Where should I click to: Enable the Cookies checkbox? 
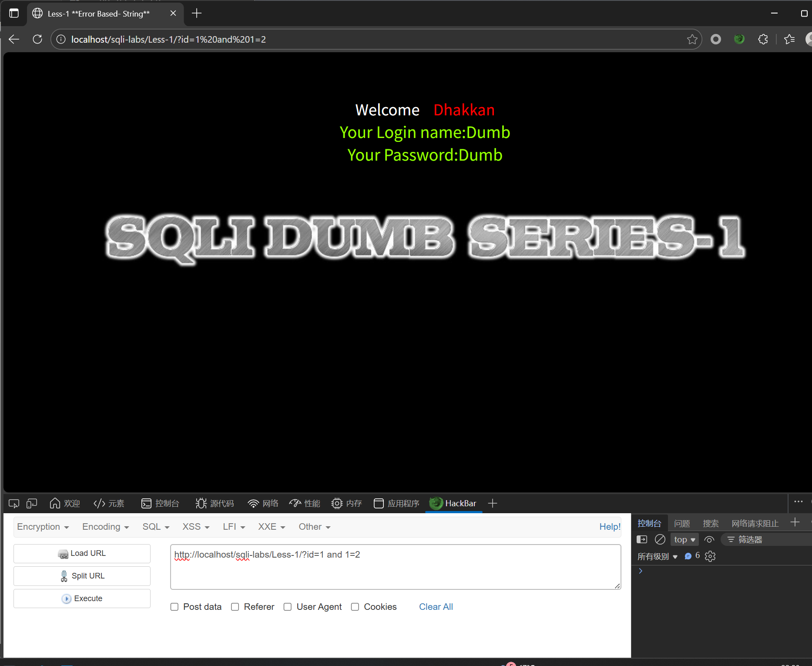pos(355,607)
